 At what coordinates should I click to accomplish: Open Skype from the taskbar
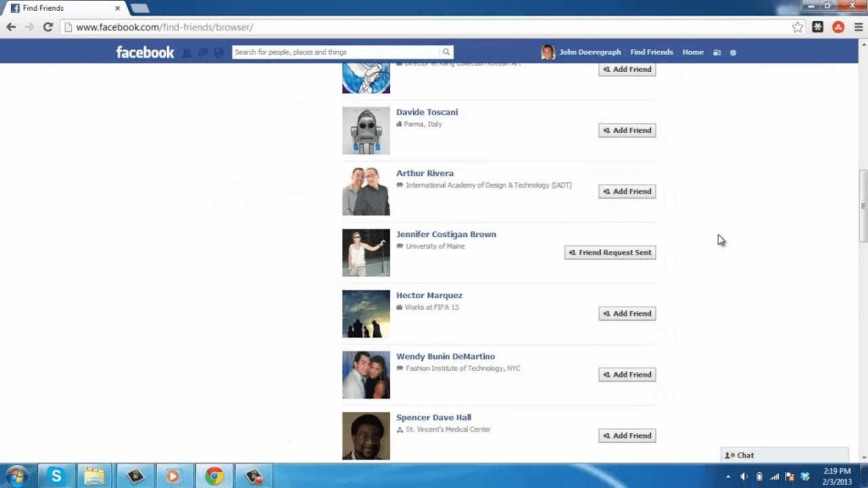point(56,475)
